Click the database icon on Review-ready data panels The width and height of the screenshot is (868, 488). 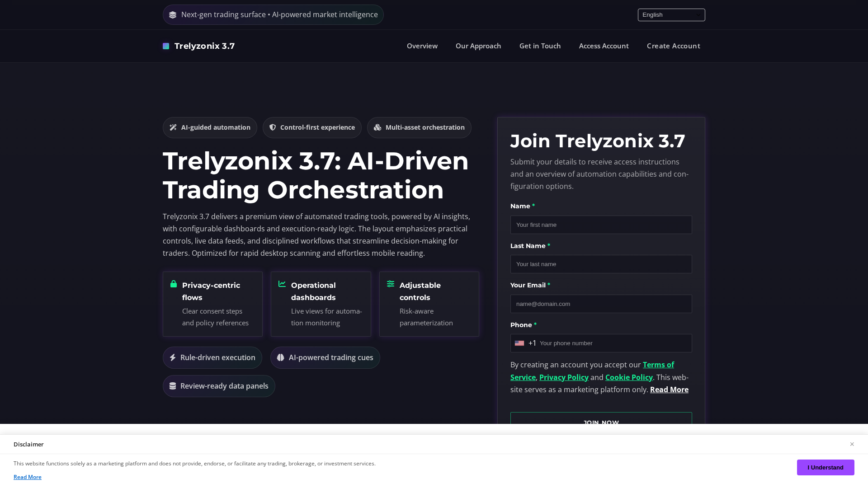pyautogui.click(x=173, y=386)
